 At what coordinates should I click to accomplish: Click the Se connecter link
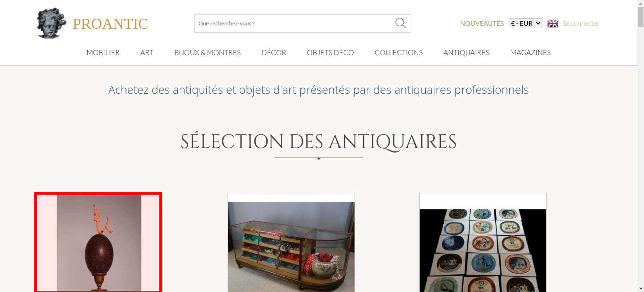coord(581,23)
